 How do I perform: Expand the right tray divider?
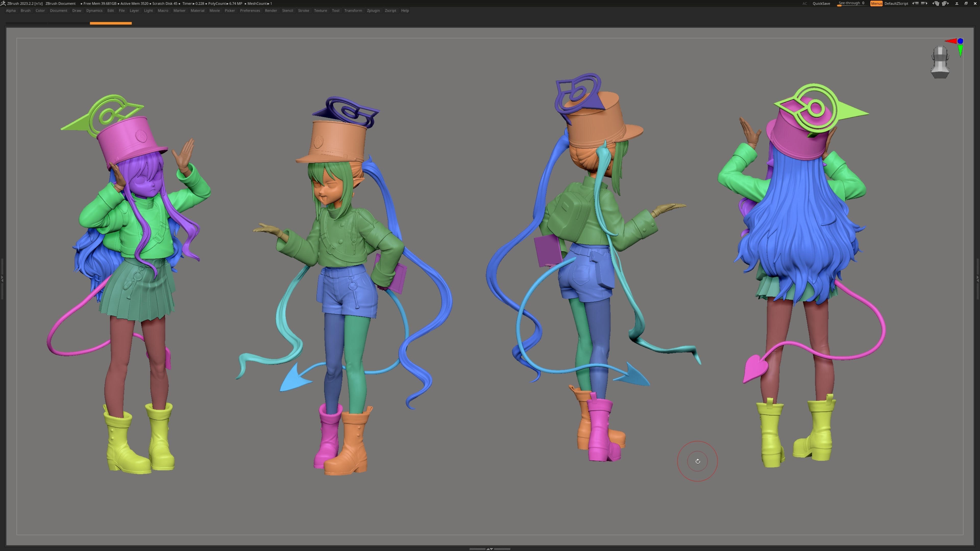pos(978,279)
